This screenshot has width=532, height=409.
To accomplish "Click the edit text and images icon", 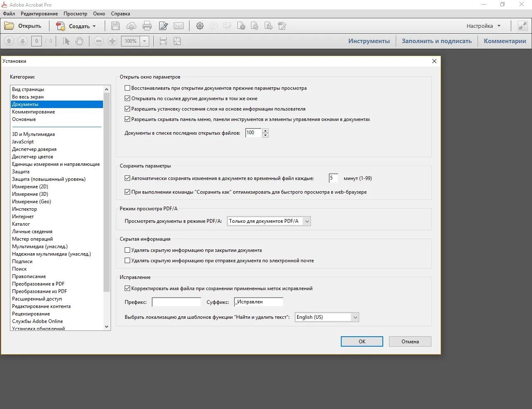I will pos(282,26).
